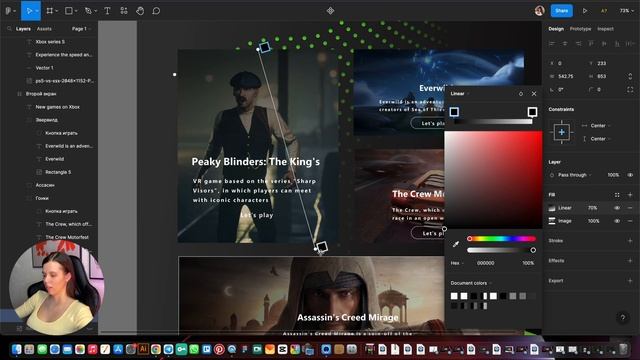Viewport: 640px width, 360px height.
Task: Toggle constrain proportions lock
Action: (630, 76)
